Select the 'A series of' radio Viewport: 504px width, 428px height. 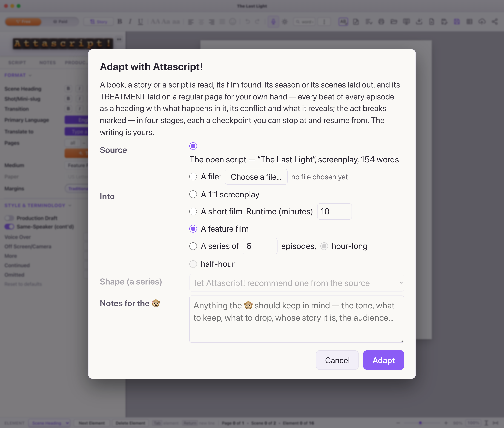click(193, 246)
